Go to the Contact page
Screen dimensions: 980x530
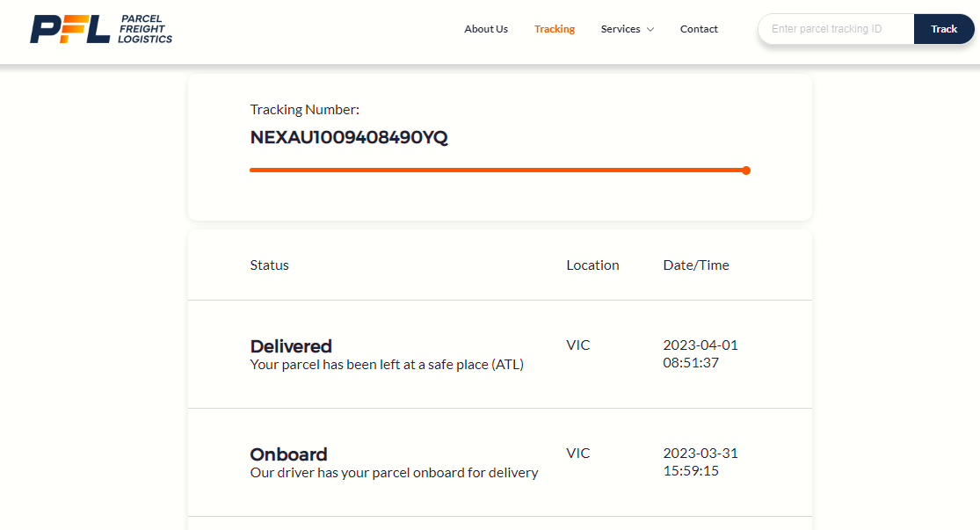(x=699, y=29)
